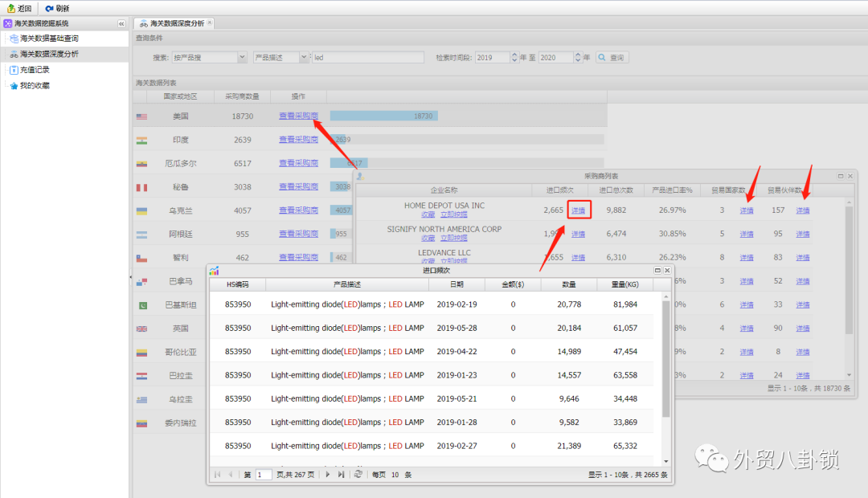868x498 pixels.
Task: Click the refresh icon in 进口频次 pager
Action: [x=358, y=474]
